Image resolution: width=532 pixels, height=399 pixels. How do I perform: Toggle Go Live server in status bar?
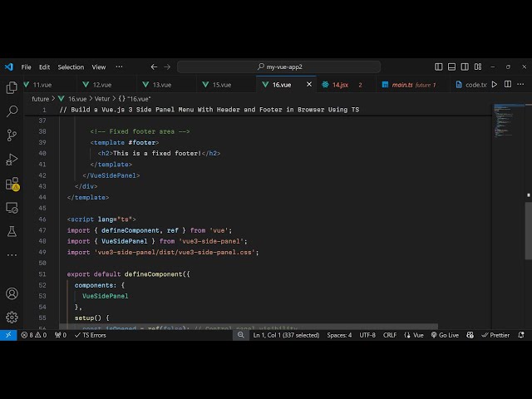pos(445,335)
